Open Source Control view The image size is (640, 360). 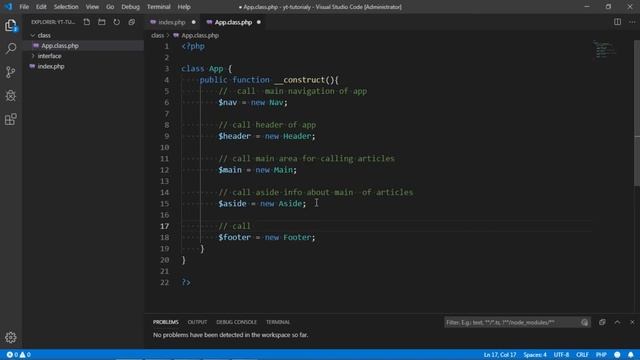pyautogui.click(x=11, y=72)
